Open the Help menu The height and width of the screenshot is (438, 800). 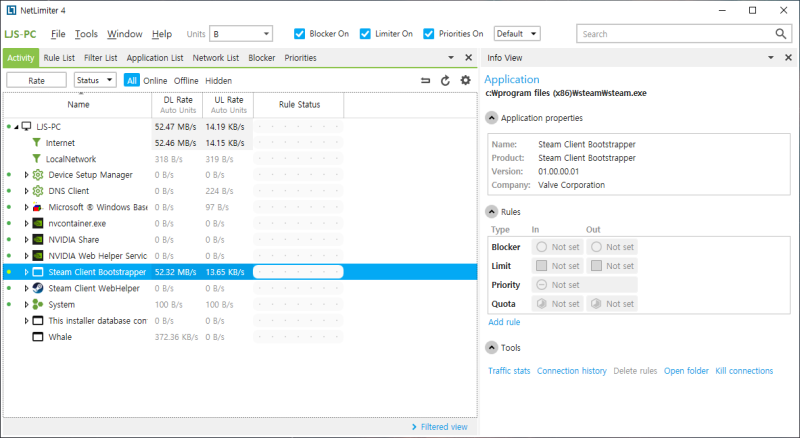click(x=162, y=34)
